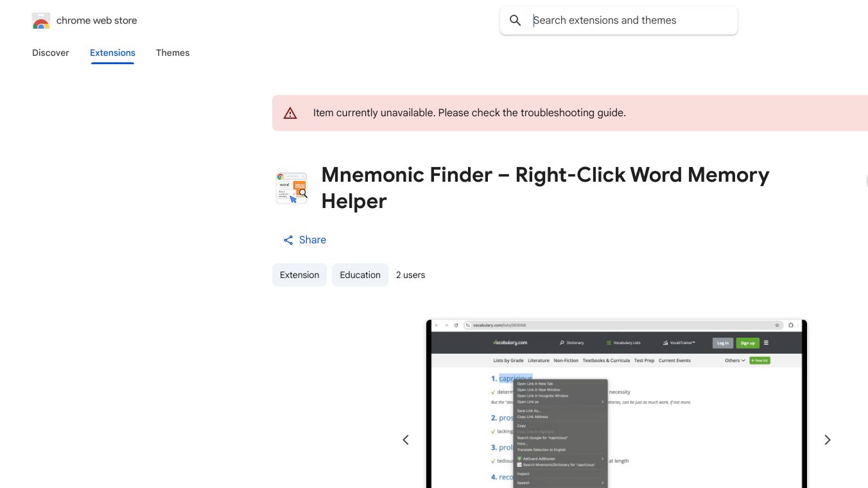Click the hamburger menu icon in the vocabulary.com preview
Screen dimensions: 868x488
point(766,343)
